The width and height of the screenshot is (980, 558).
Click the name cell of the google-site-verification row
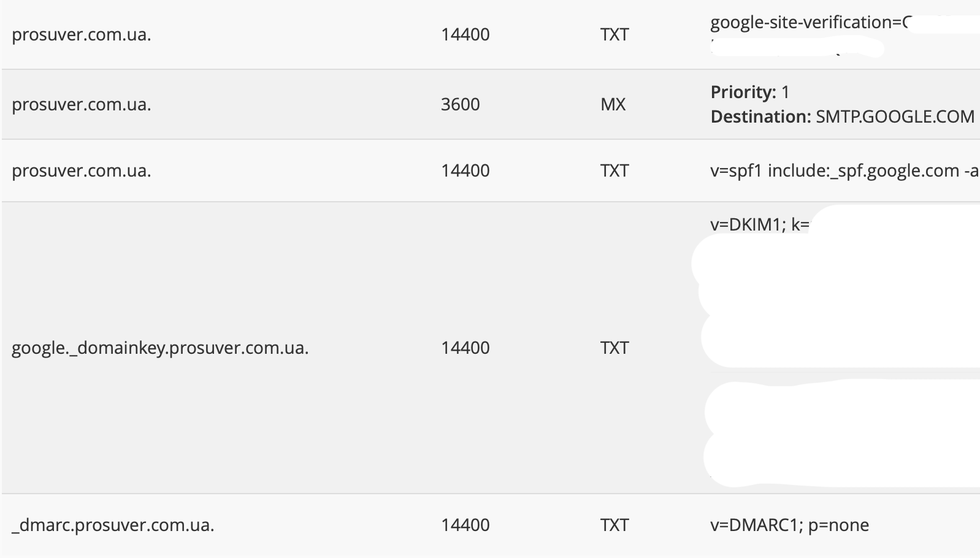(x=82, y=34)
